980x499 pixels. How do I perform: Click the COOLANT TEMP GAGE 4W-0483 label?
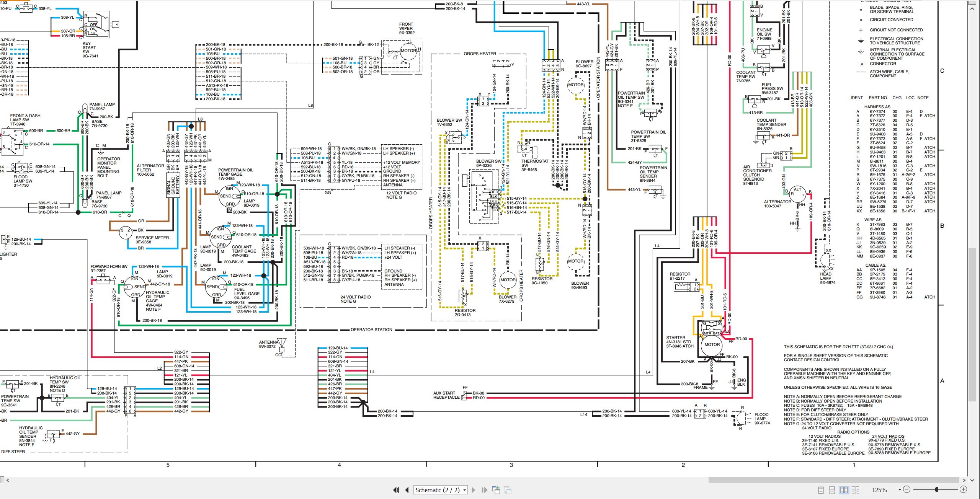tap(244, 251)
